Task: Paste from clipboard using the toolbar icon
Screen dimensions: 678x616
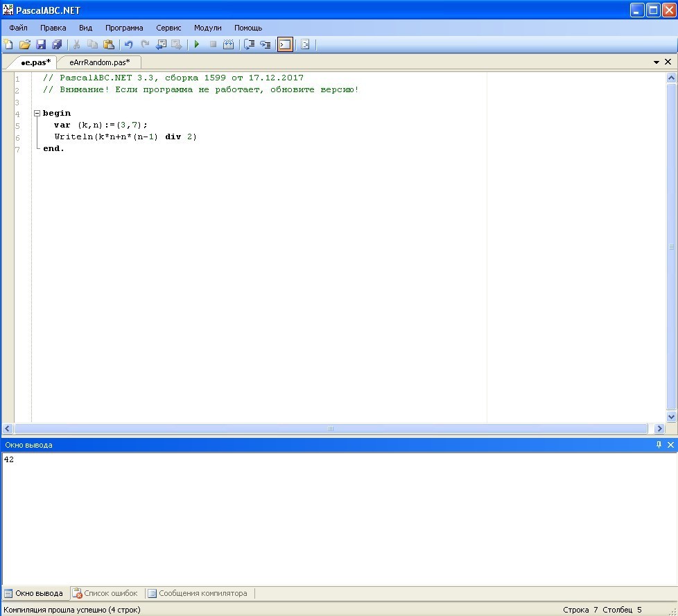Action: coord(109,44)
